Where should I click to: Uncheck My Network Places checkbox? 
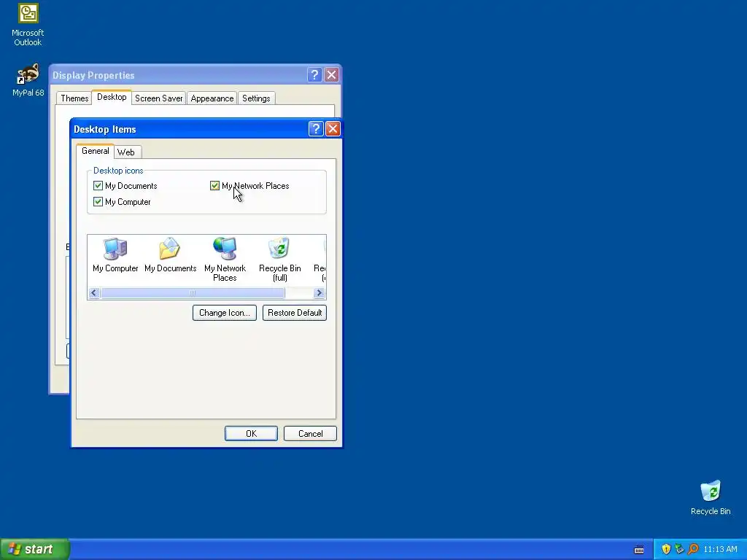point(215,186)
